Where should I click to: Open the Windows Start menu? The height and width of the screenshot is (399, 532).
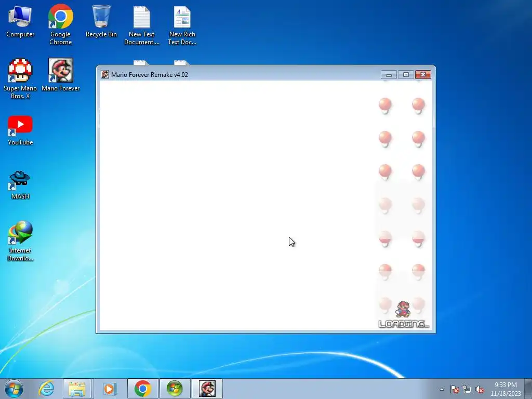coord(14,389)
